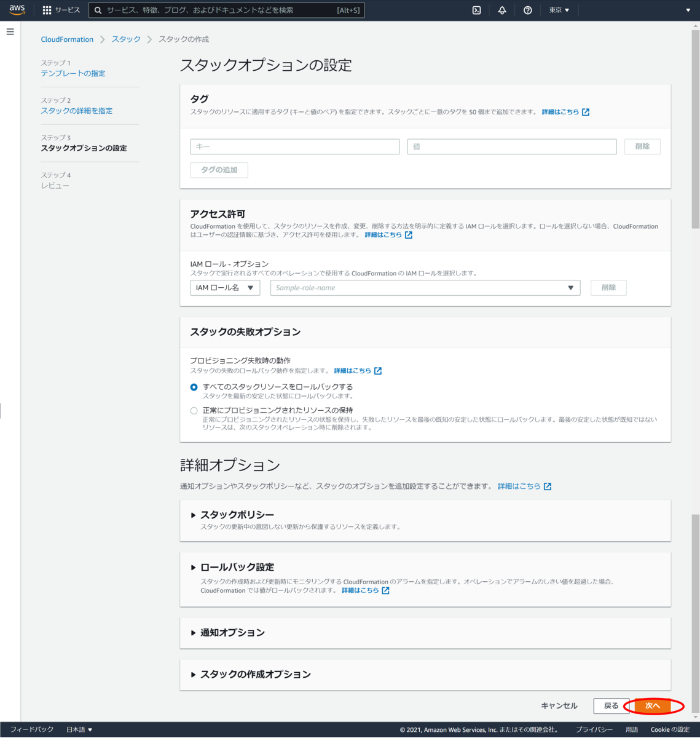Open 用語 footer link
The image size is (700, 738).
pyautogui.click(x=632, y=730)
